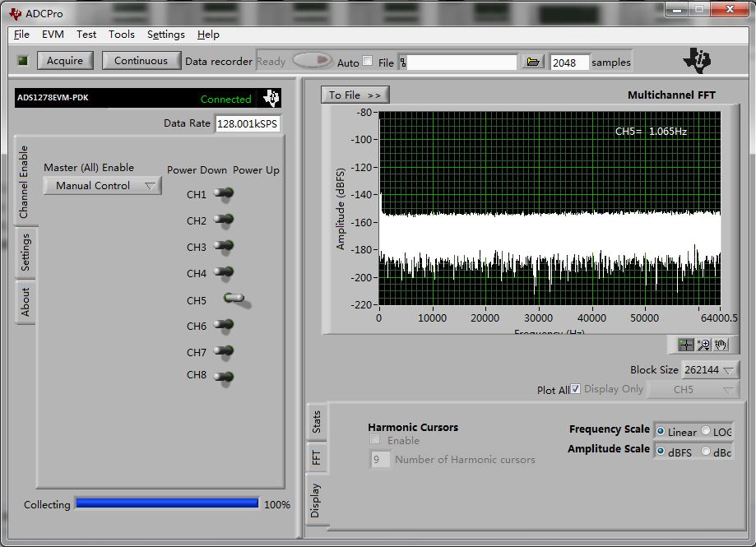Image resolution: width=756 pixels, height=547 pixels.
Task: Click the folder browse icon beside the File field
Action: coord(533,62)
